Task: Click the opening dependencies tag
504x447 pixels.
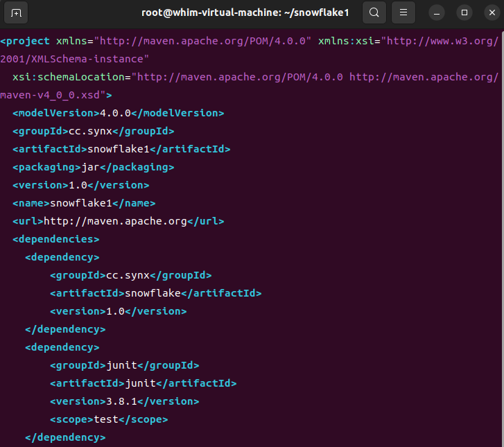Action: click(x=56, y=239)
